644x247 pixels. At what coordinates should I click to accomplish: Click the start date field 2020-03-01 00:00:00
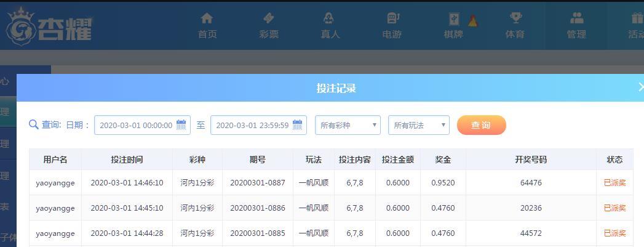[x=142, y=125]
